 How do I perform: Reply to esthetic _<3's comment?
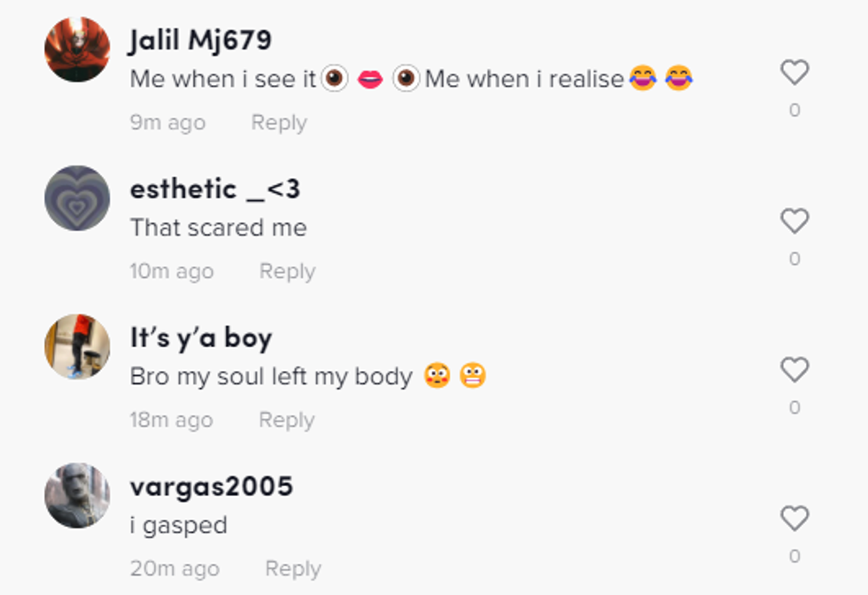click(x=287, y=272)
